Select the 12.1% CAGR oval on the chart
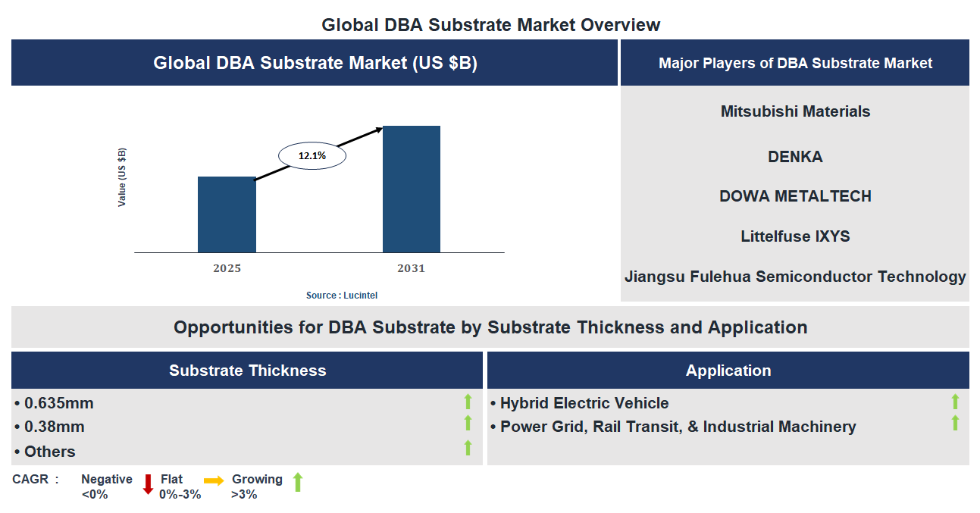Viewport: 980px width, 513px height. coord(312,154)
